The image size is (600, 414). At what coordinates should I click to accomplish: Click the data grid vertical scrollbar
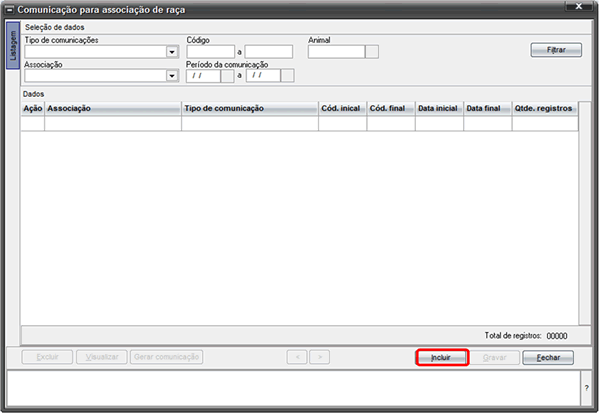(585, 213)
